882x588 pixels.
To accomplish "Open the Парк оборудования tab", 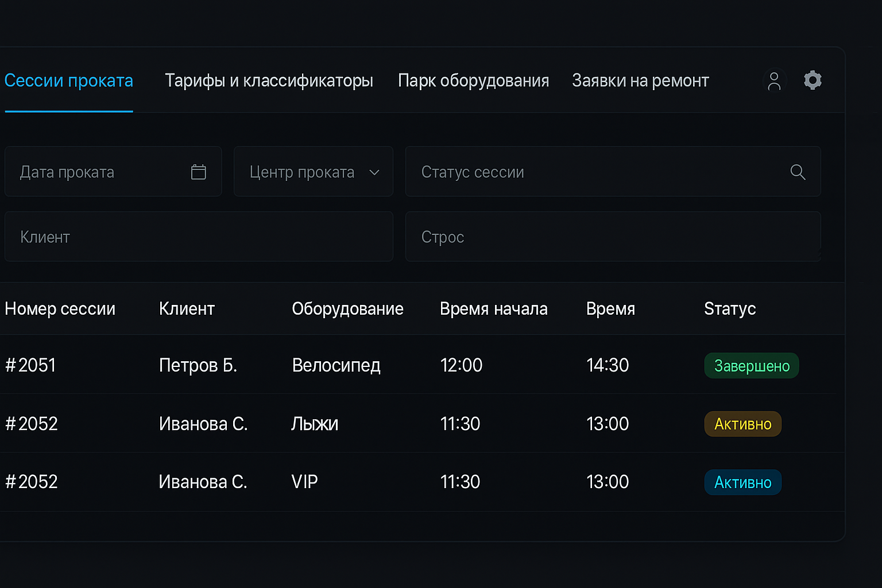I will (x=473, y=81).
